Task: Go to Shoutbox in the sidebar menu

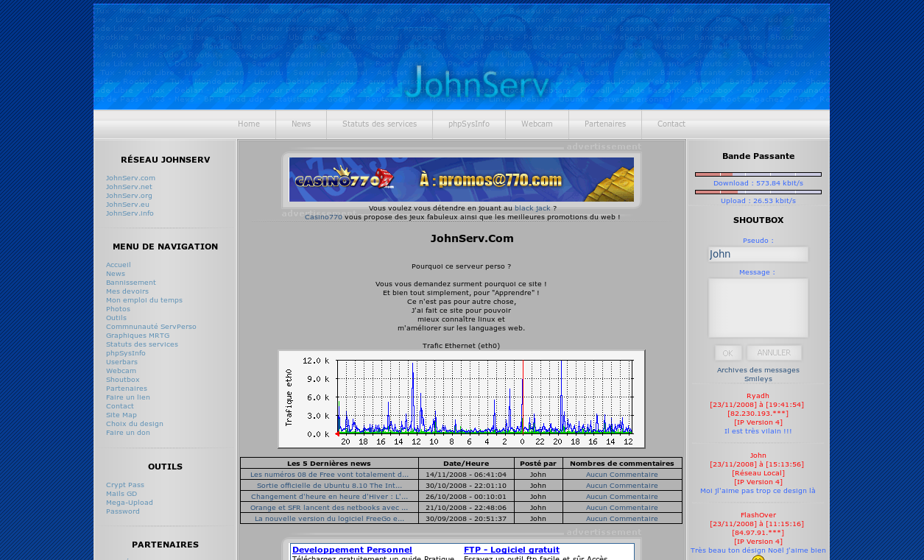Action: (122, 380)
